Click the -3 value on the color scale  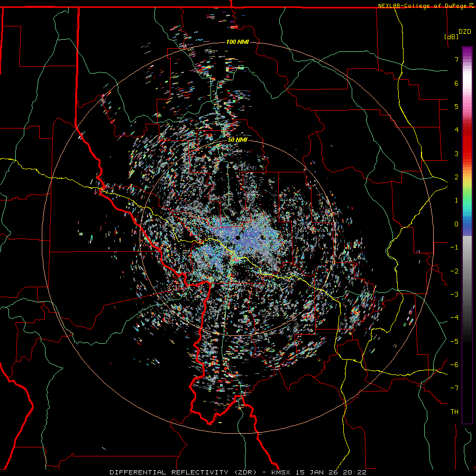coord(454,295)
